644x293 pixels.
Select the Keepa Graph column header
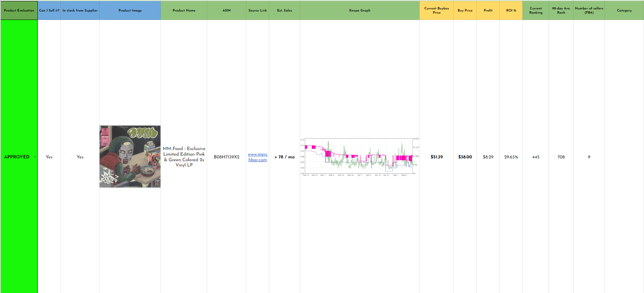(x=360, y=10)
